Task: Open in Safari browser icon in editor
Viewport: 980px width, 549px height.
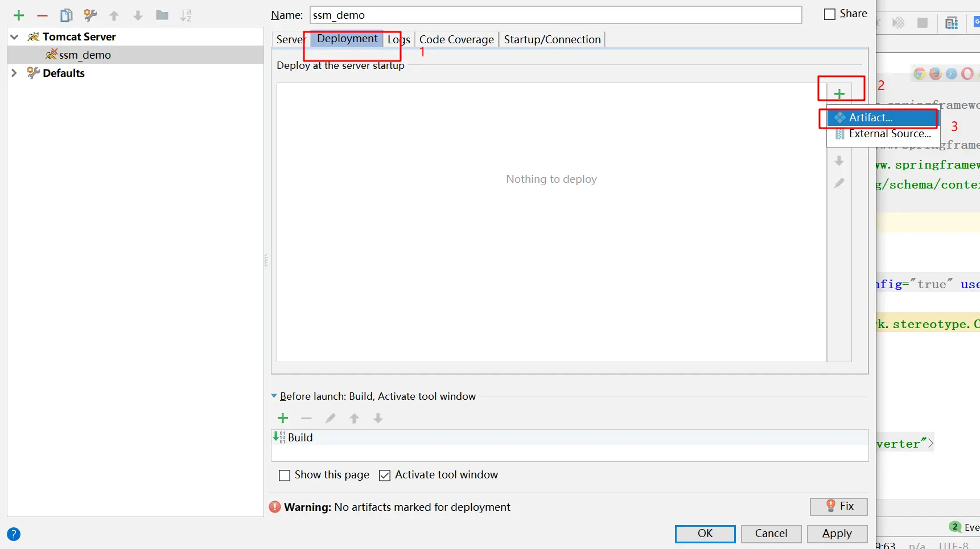Action: (951, 73)
